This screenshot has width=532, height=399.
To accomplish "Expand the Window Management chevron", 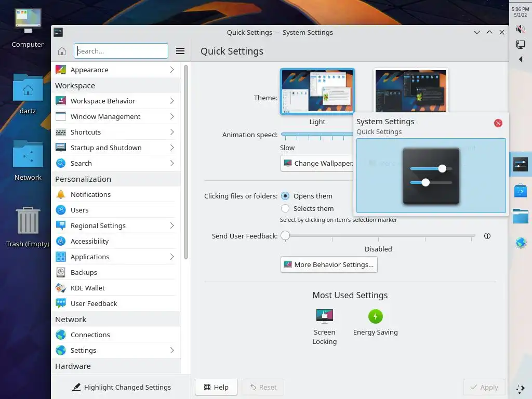I will 172,116.
